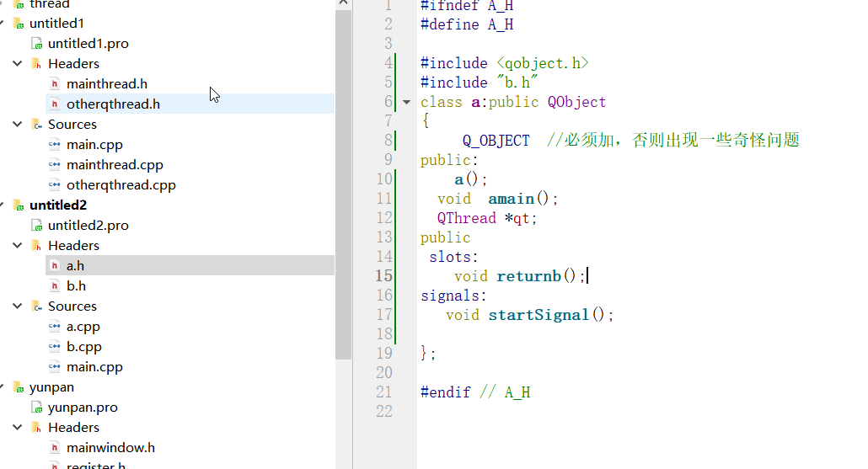Collapse the untitled1 Sources folder
This screenshot has width=868, height=469.
(x=17, y=124)
